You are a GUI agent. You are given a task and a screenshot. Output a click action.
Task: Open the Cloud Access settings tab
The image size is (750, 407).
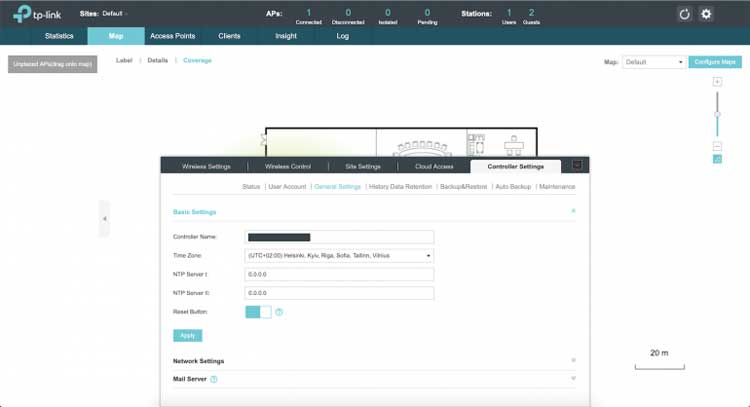pos(434,166)
